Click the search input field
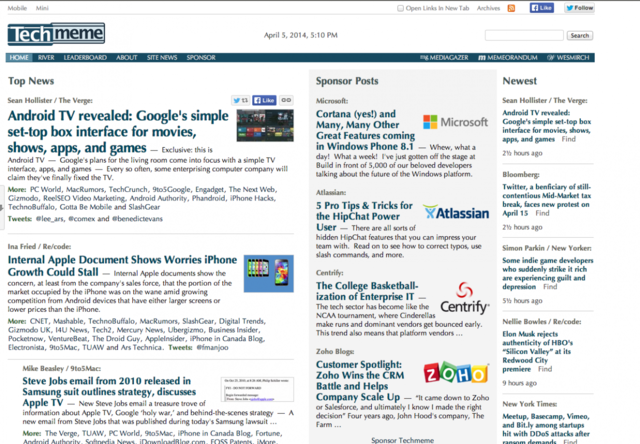 click(524, 36)
